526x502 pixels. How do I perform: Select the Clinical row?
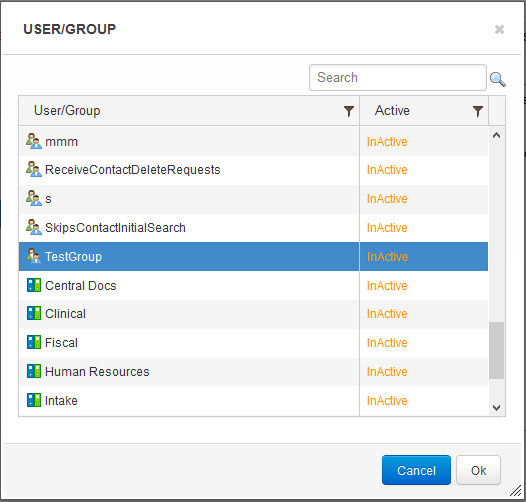pyautogui.click(x=253, y=314)
